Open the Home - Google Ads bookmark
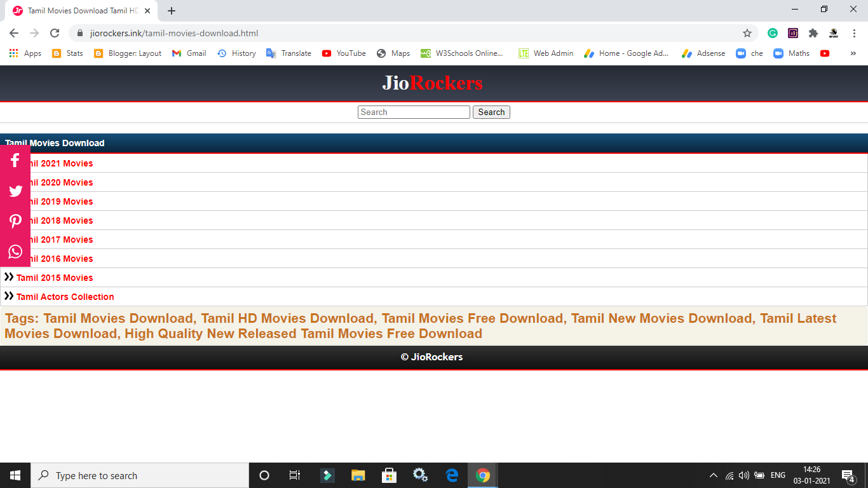The width and height of the screenshot is (868, 488). pos(627,53)
